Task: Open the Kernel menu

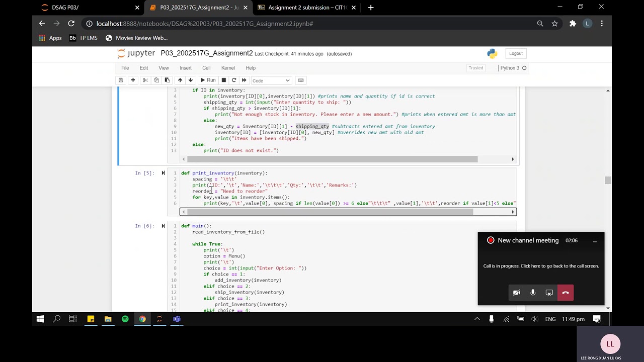Action: [228, 68]
